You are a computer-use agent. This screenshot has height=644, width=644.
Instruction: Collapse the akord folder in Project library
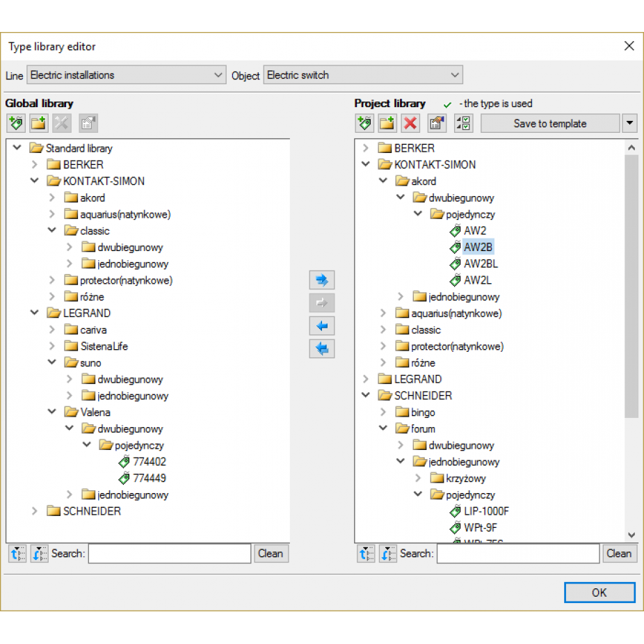point(383,180)
